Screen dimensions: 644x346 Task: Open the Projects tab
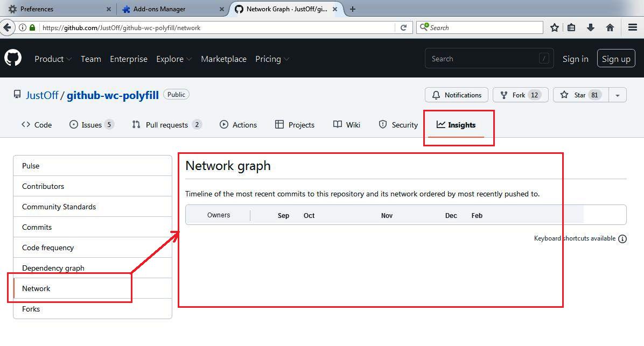(295, 124)
